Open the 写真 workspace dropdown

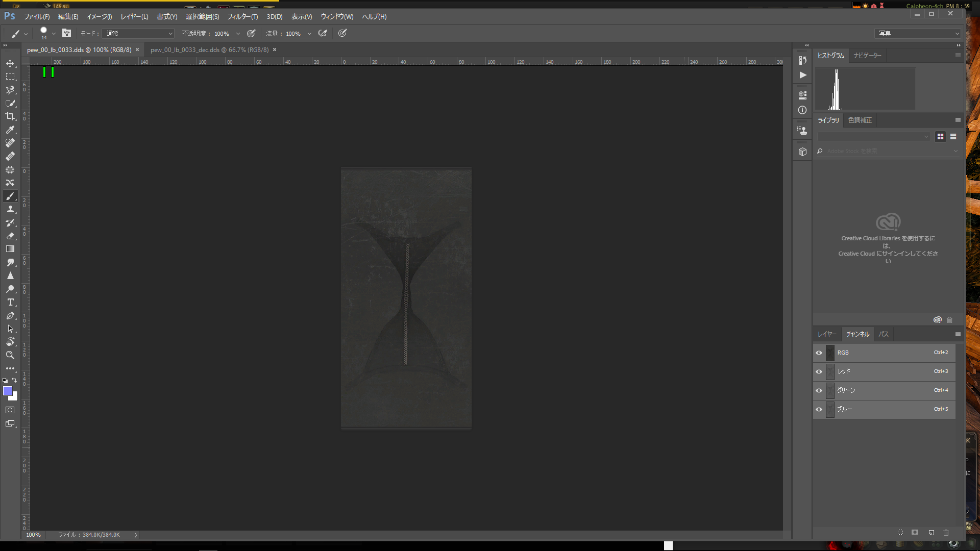(x=917, y=34)
